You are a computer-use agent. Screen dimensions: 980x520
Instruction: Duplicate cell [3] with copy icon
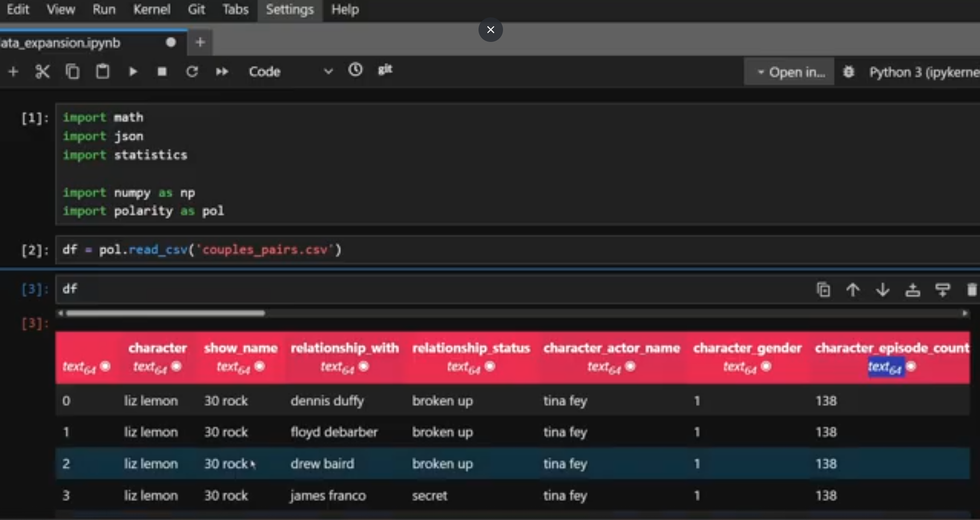click(823, 290)
